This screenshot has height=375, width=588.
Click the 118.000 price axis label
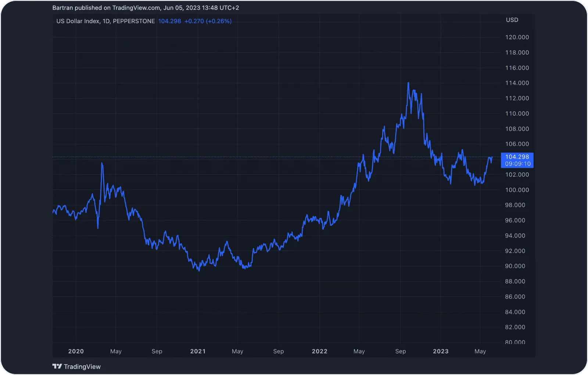[517, 53]
